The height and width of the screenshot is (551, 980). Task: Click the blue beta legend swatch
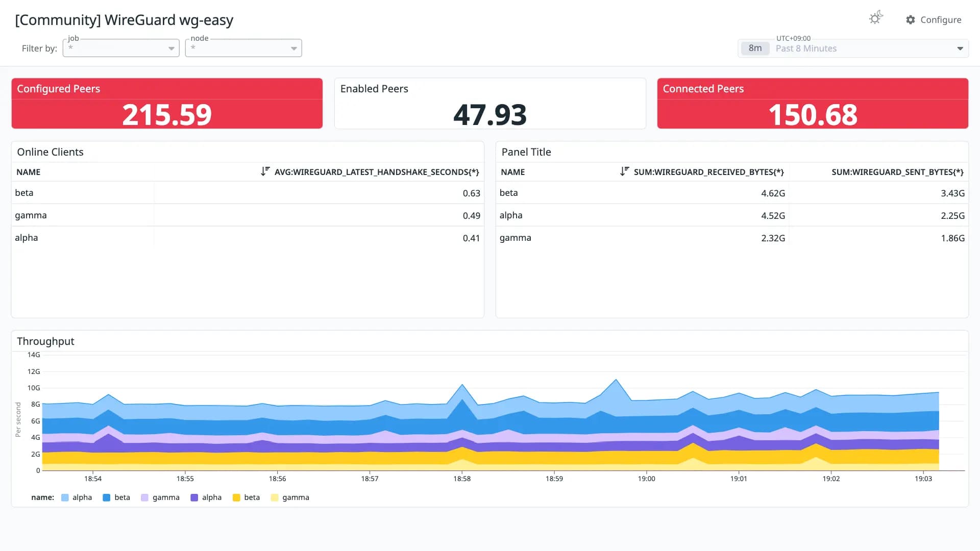[107, 497]
